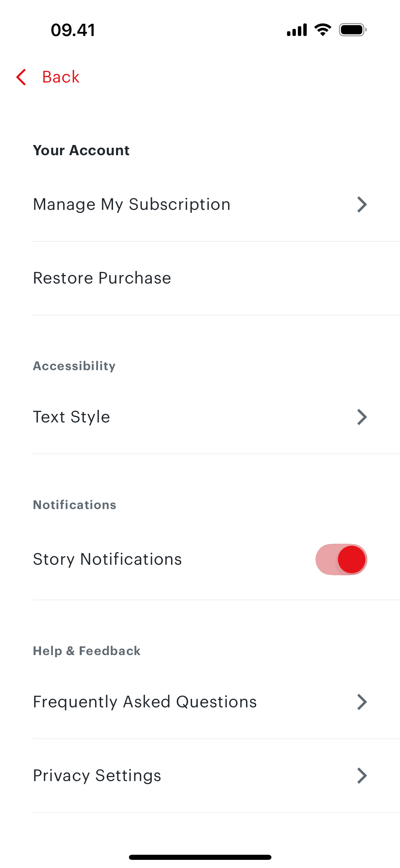The height and width of the screenshot is (868, 400).
Task: Tap the Help & Feedback section header
Action: click(x=87, y=651)
